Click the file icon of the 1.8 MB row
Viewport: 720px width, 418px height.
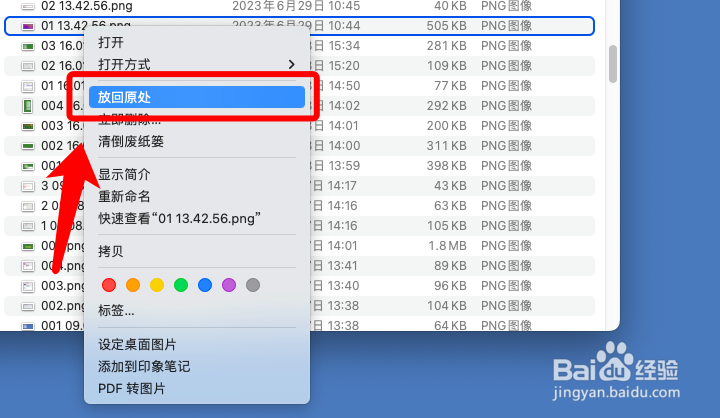(28, 246)
